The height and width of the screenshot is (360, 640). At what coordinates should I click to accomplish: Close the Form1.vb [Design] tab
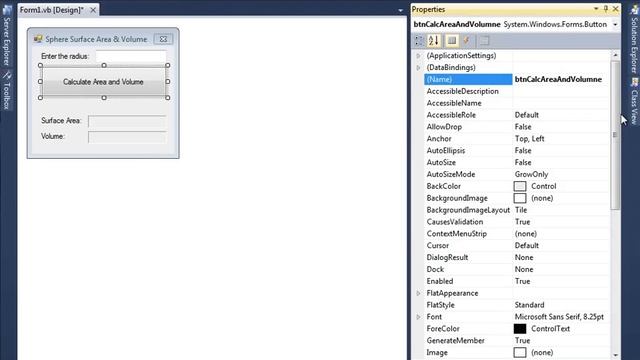93,10
